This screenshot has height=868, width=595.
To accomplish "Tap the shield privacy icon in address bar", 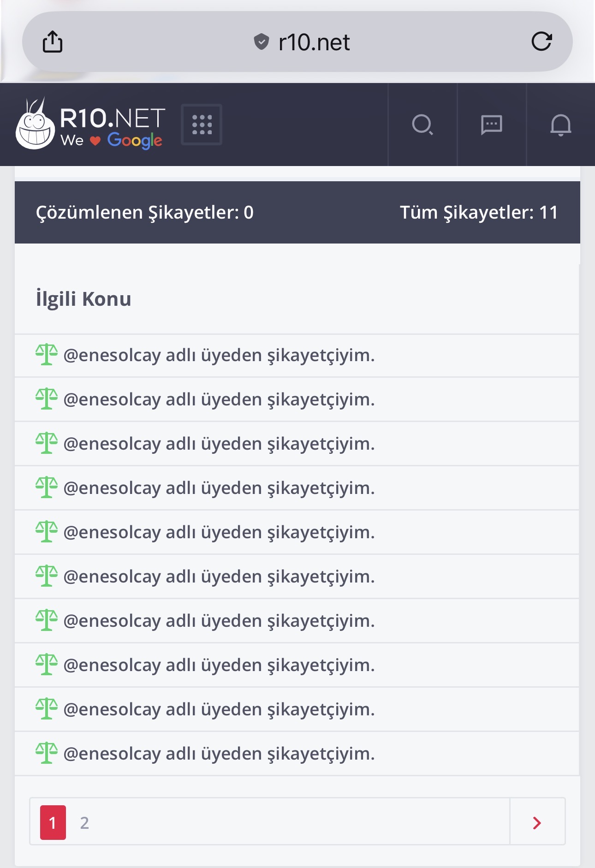I will click(x=262, y=42).
